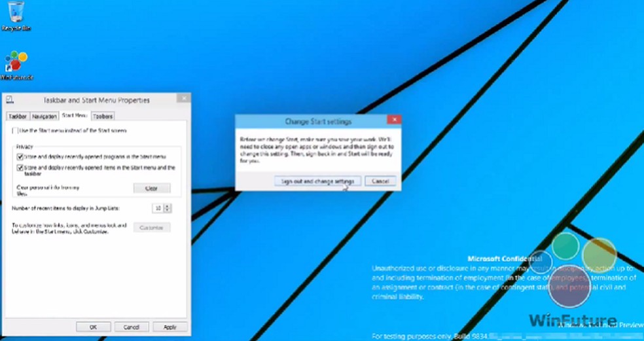Apply the Taskbar properties changes
The image size is (644, 341).
point(170,327)
